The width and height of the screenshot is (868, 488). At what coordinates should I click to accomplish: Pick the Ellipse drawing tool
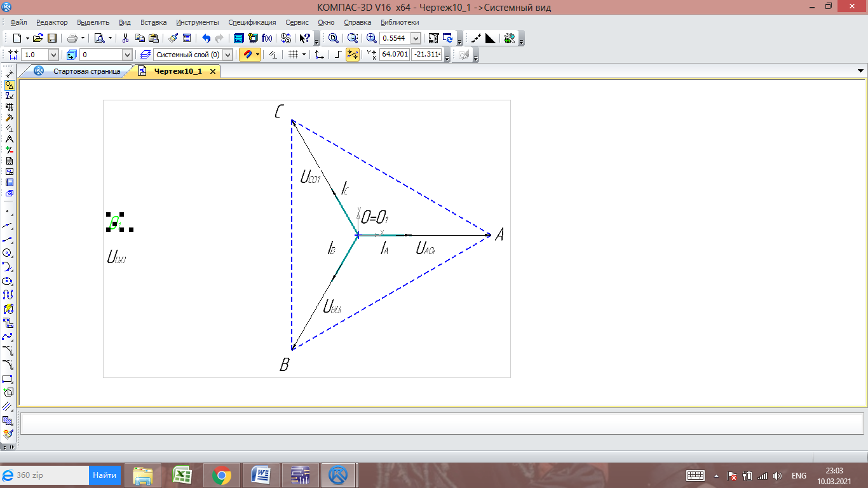coord(8,281)
